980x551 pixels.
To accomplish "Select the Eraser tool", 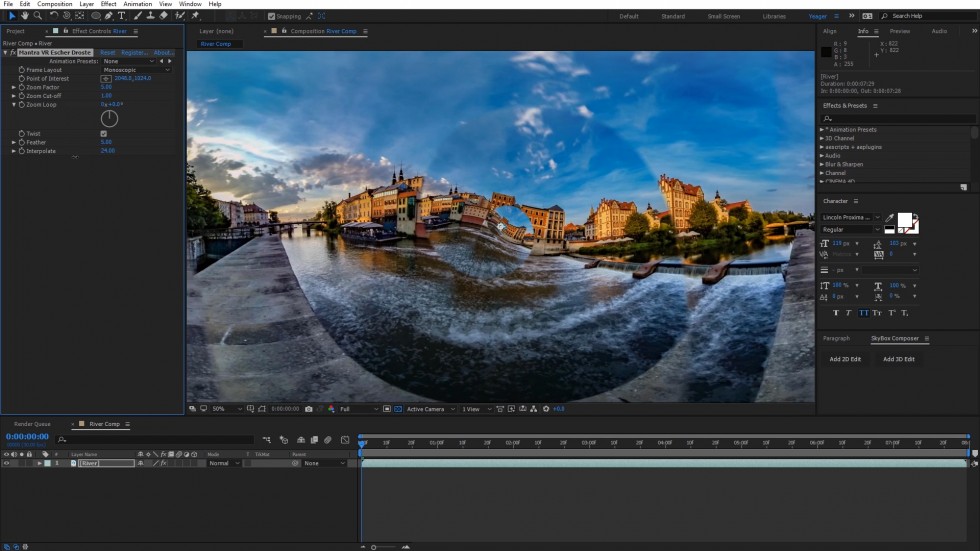I will pos(163,16).
